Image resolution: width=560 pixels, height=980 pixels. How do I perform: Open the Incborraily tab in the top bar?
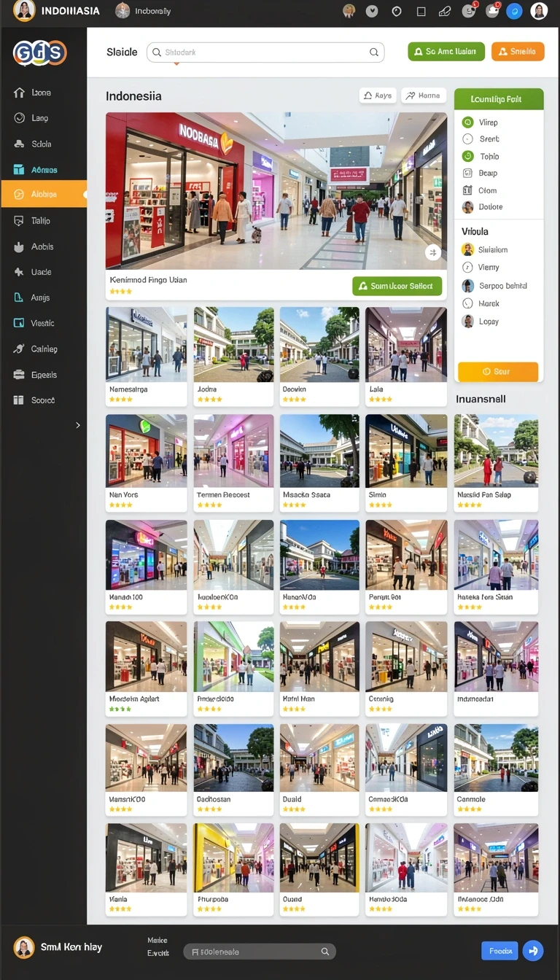(143, 11)
